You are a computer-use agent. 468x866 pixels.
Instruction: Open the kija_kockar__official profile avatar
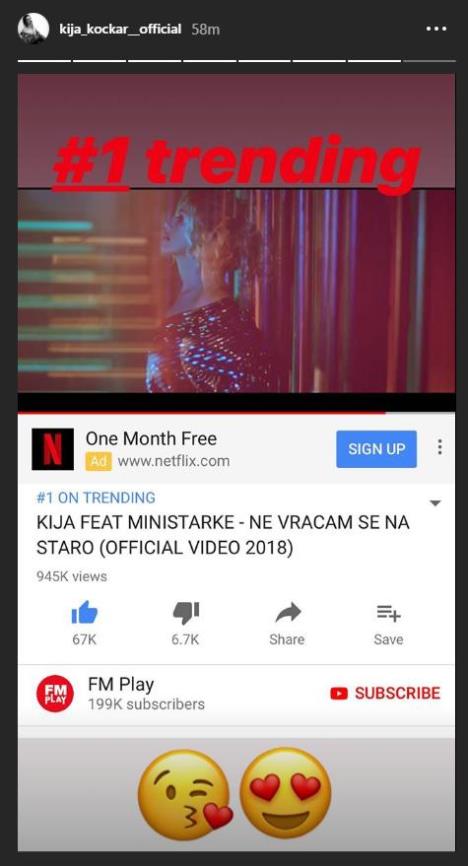point(33,29)
